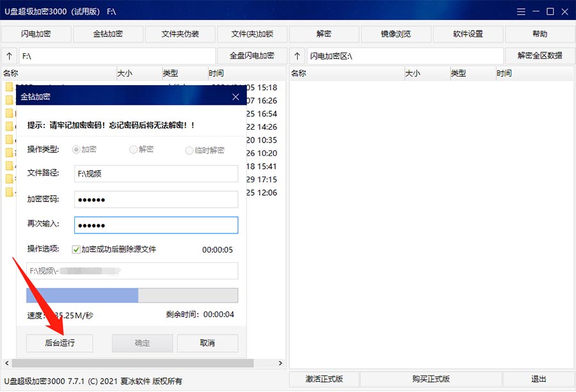The height and width of the screenshot is (392, 576).
Task: Click the 解密全区数据 button
Action: (x=540, y=56)
